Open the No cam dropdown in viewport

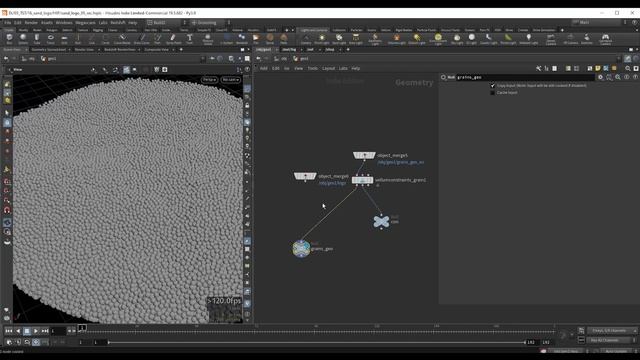(231, 80)
